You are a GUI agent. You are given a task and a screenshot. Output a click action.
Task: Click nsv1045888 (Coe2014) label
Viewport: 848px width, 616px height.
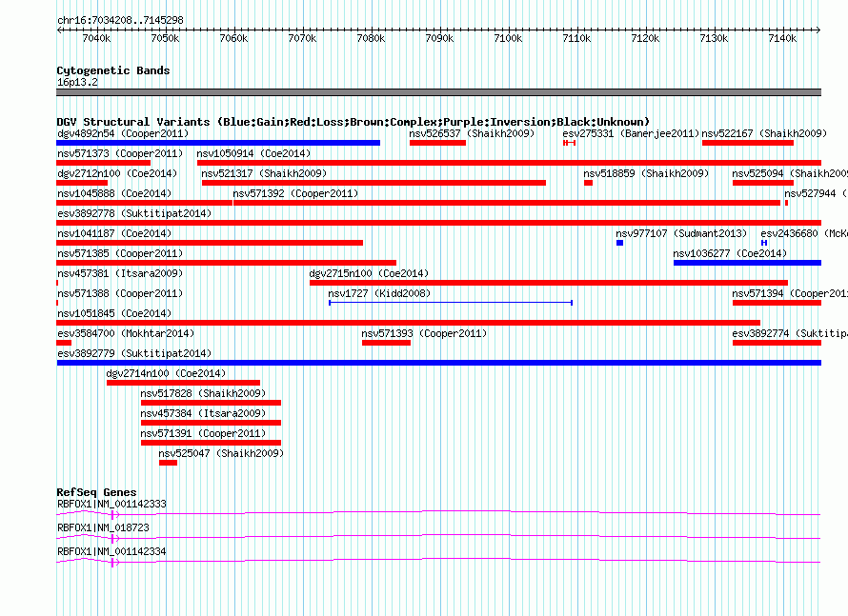(114, 193)
